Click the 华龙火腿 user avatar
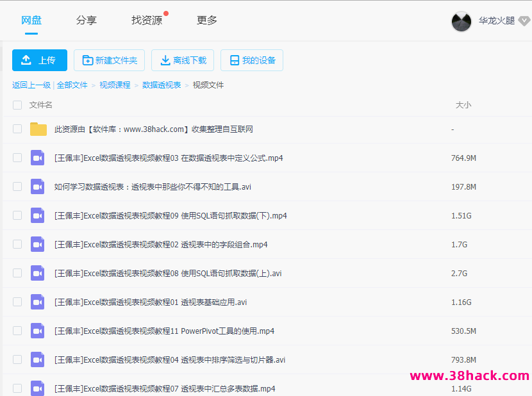The height and width of the screenshot is (396, 532). (461, 21)
